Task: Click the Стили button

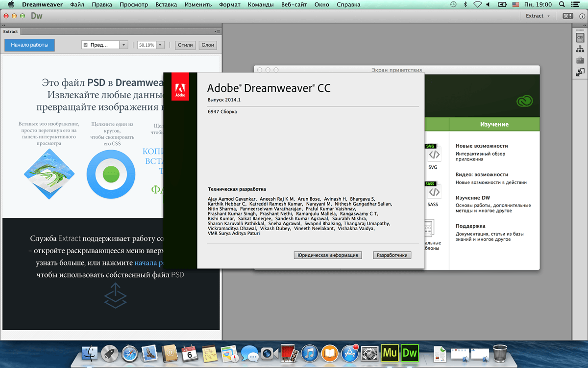Action: (x=185, y=45)
